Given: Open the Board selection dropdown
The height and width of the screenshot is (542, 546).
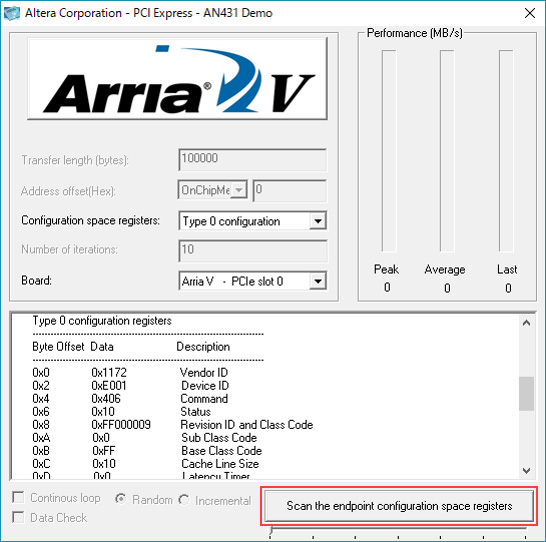Looking at the screenshot, I should coord(318,281).
